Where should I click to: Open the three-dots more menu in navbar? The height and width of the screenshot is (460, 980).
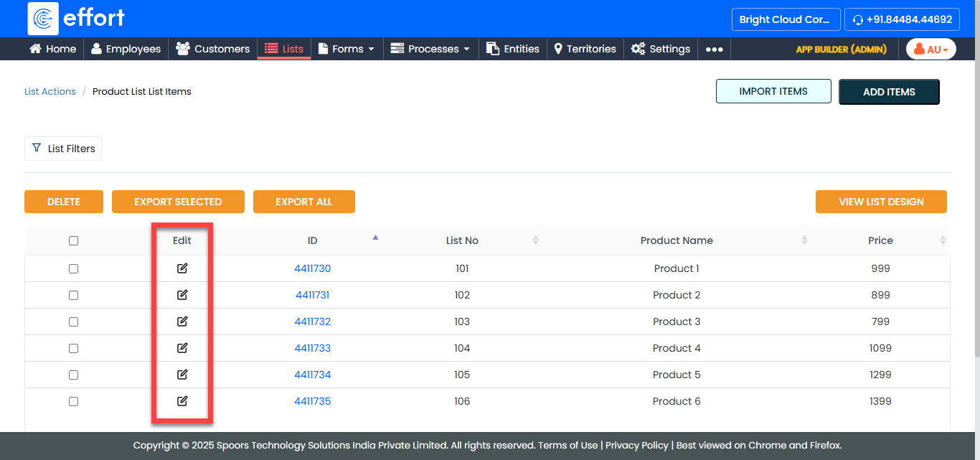click(x=714, y=50)
